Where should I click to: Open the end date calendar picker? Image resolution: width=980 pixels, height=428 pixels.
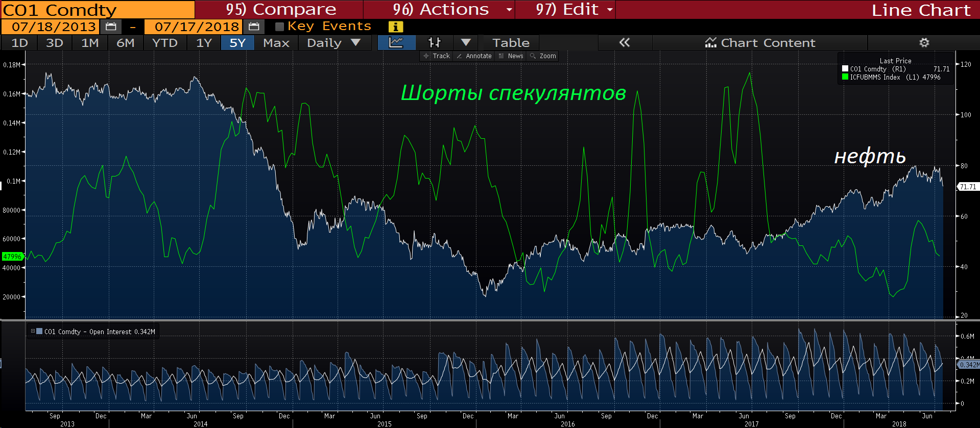[x=254, y=27]
